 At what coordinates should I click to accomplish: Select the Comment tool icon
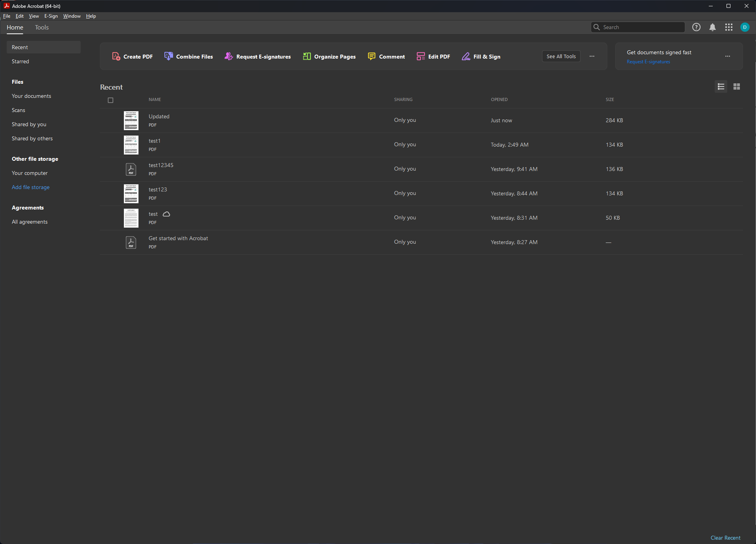coord(371,57)
